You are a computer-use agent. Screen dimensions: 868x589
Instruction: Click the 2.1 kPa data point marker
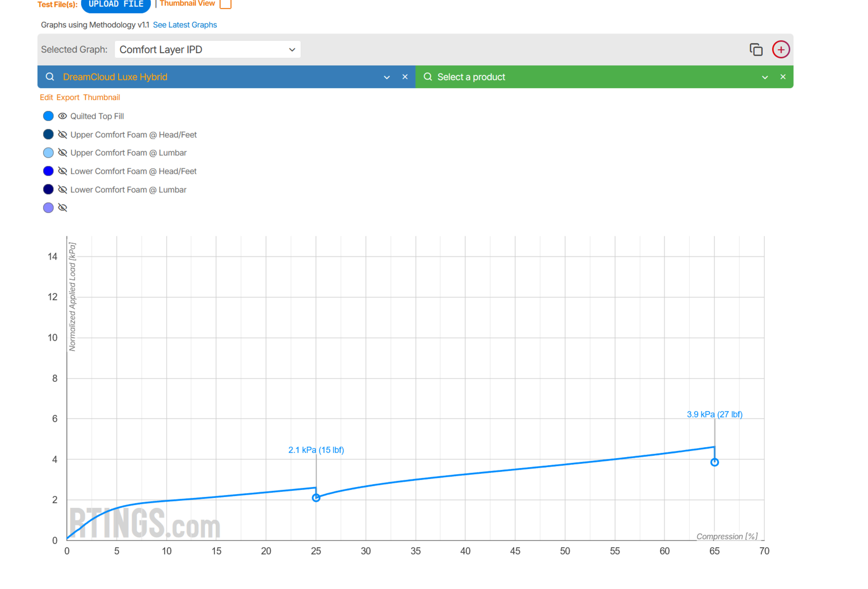click(316, 497)
